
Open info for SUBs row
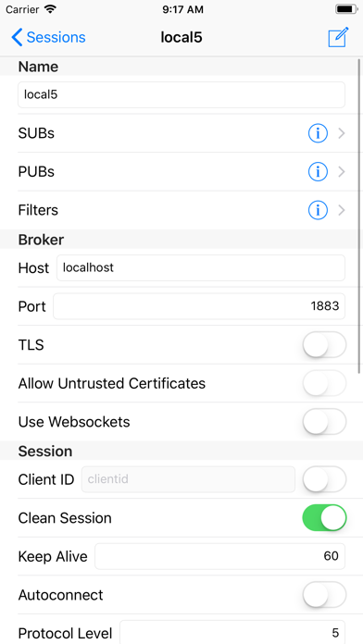(318, 133)
